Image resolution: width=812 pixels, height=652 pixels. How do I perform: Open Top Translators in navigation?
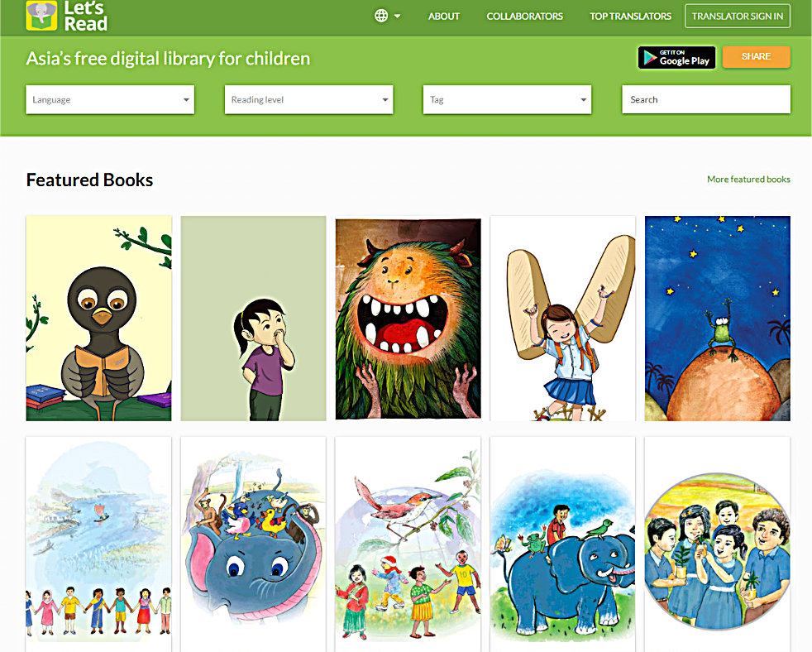coord(630,17)
